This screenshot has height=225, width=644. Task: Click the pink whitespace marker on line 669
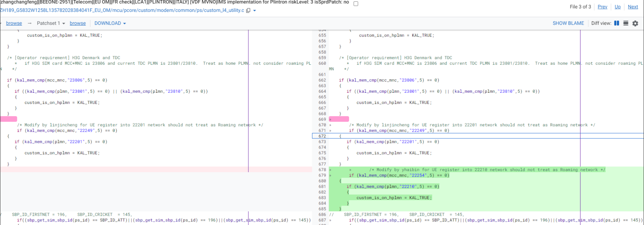click(x=339, y=119)
